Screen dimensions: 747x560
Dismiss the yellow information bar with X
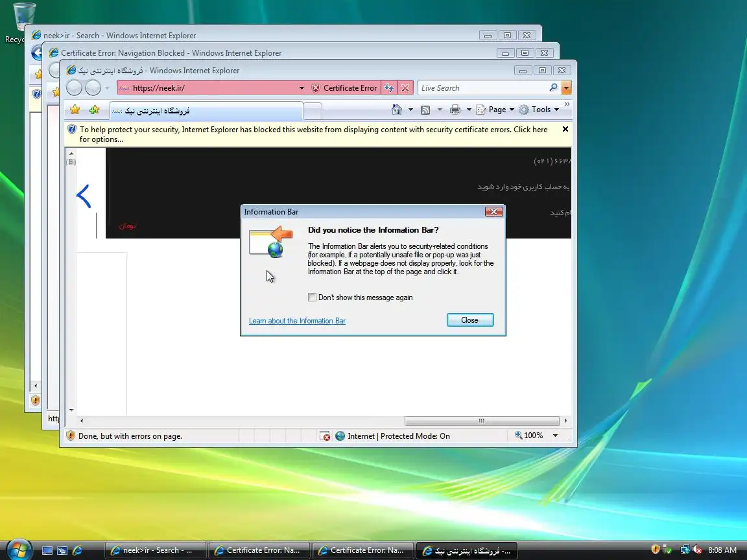565,129
